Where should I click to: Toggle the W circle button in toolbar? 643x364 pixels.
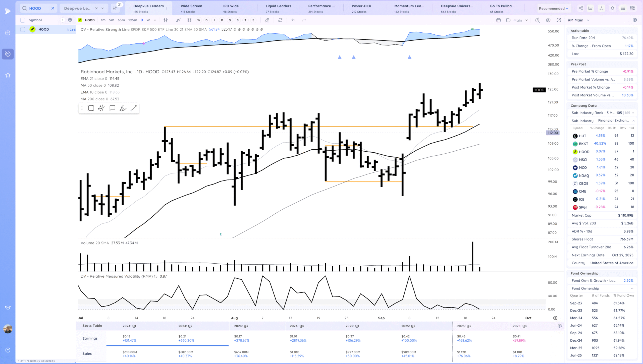(x=199, y=20)
